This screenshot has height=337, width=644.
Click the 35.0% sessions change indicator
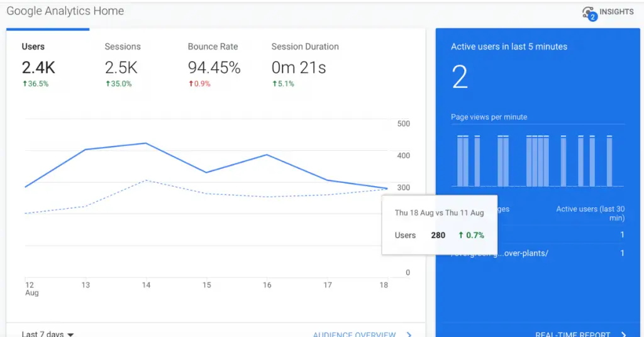pyautogui.click(x=118, y=84)
